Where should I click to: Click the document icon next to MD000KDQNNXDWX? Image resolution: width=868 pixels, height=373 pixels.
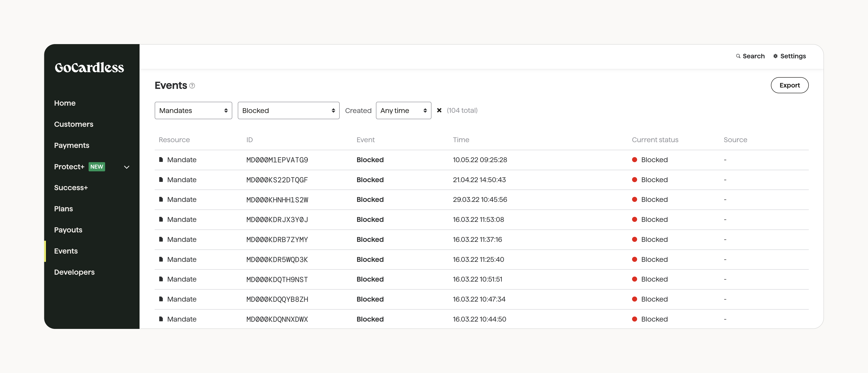161,319
